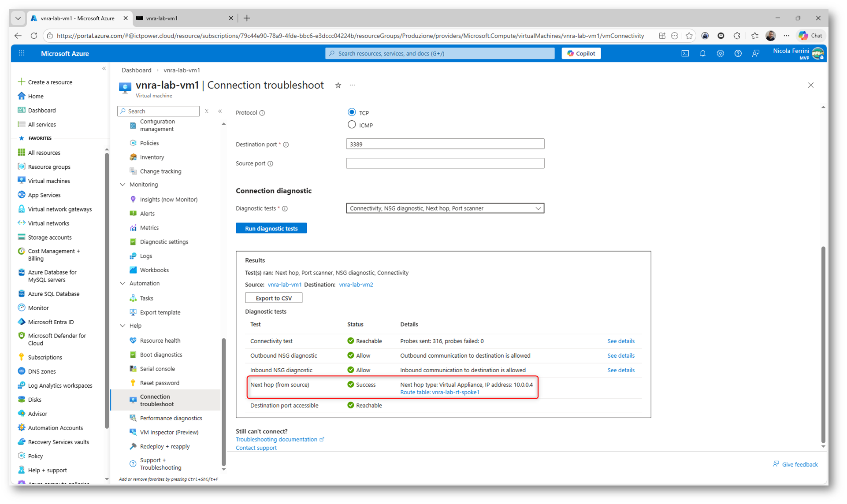
Task: Click the results pane vertical scrollbar
Action: point(823,344)
